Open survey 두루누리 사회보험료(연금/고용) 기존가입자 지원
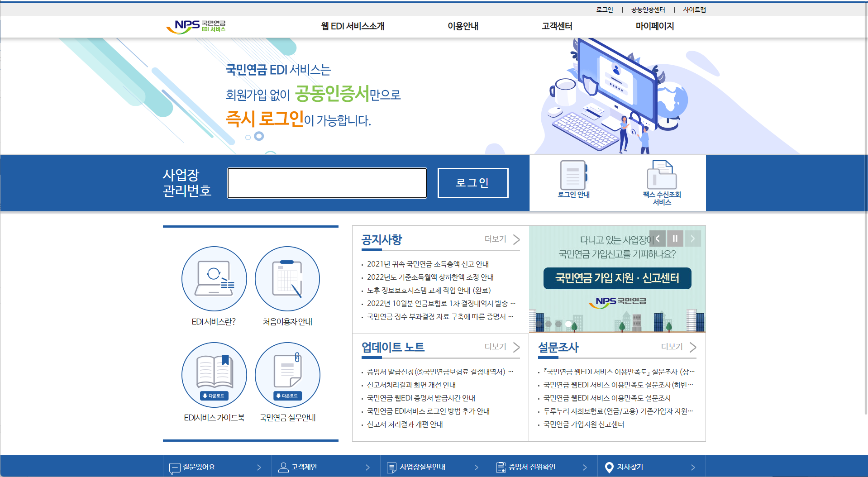Screen dimensions: 868x477 pyautogui.click(x=618, y=411)
